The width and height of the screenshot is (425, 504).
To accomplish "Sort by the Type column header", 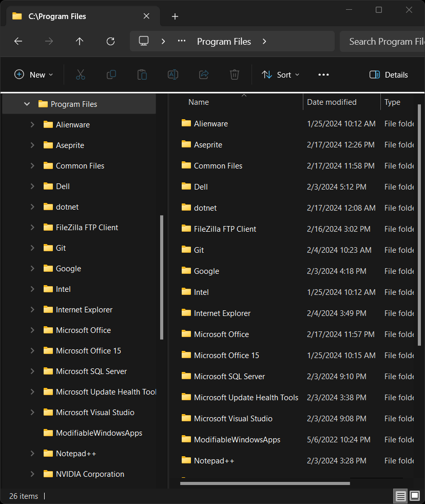I will click(x=392, y=102).
